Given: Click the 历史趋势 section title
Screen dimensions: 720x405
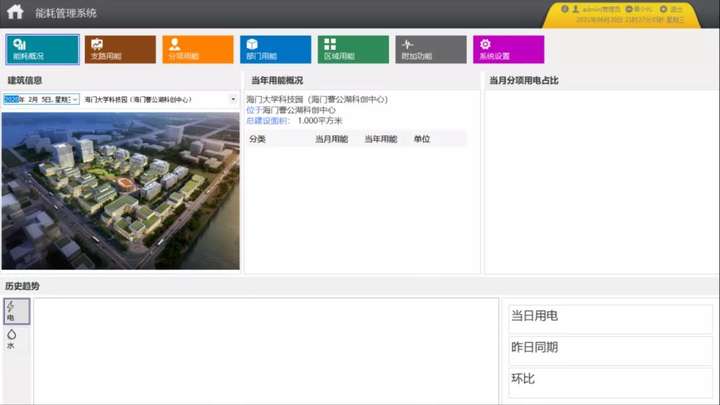Looking at the screenshot, I should click(x=22, y=286).
